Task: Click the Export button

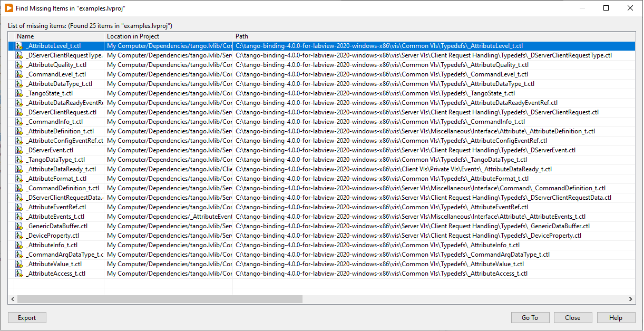Action: click(x=27, y=318)
